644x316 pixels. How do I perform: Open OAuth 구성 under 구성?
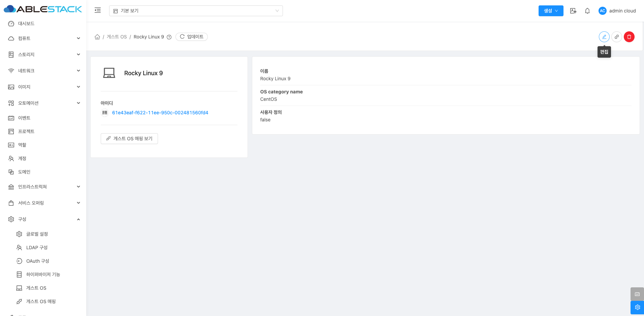(x=43, y=261)
